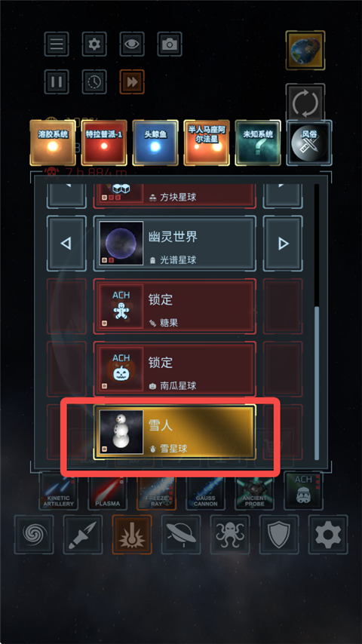Select the 头鲸鱼 star system tab
Screen dimensions: 362x644
(155, 143)
